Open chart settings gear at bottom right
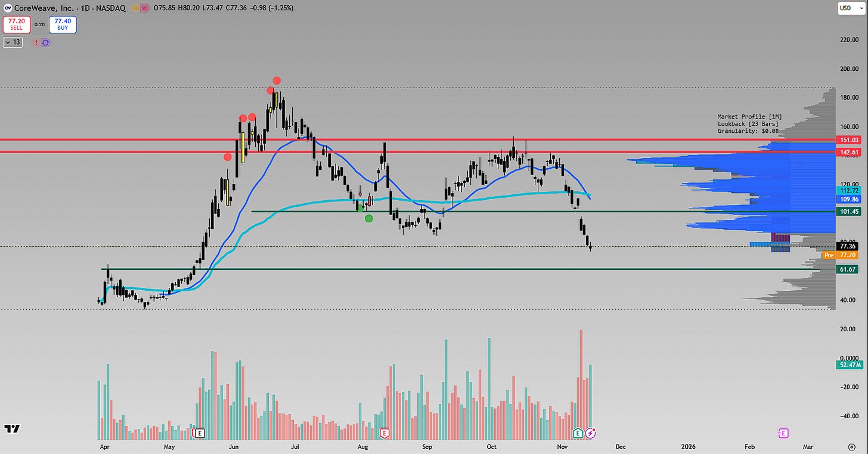Screen dimensions: 868x454 pyautogui.click(x=852, y=446)
